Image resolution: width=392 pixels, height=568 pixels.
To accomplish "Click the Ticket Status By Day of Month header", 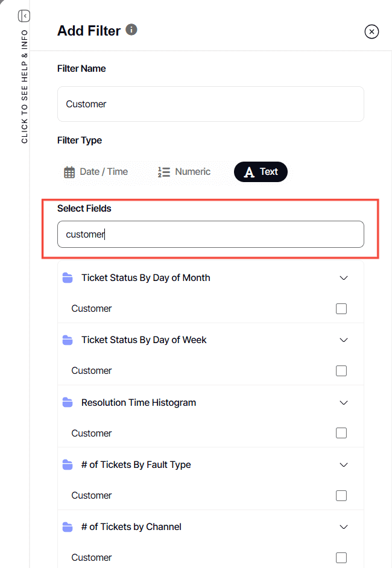I will pyautogui.click(x=146, y=277).
